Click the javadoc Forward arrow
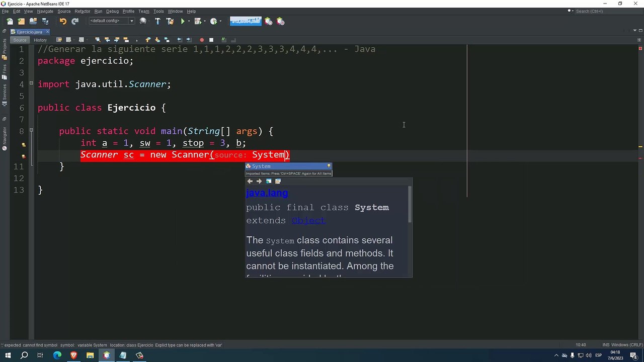Viewport: 644px width, 362px height. pyautogui.click(x=259, y=181)
